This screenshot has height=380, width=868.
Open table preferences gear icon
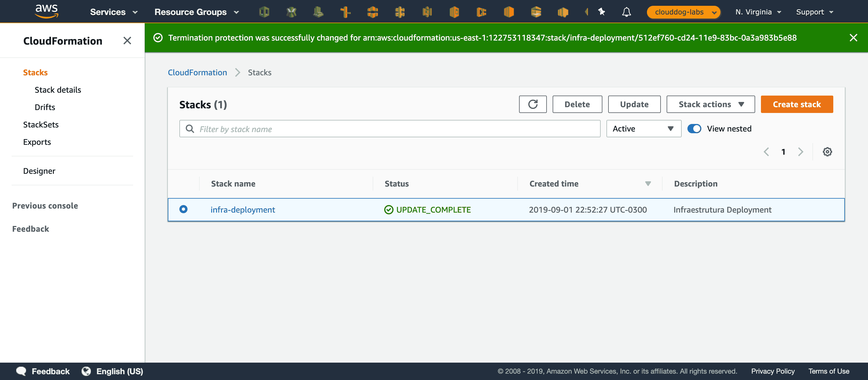tap(827, 152)
